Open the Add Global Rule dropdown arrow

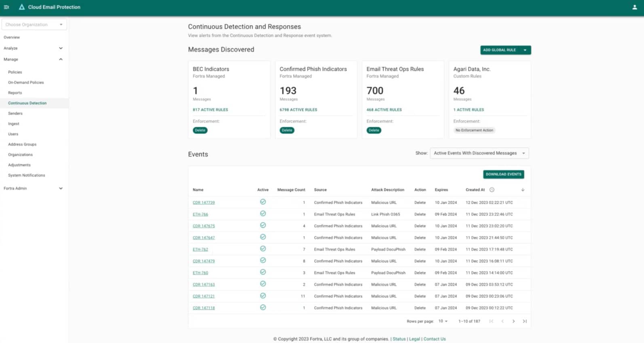[x=525, y=50]
